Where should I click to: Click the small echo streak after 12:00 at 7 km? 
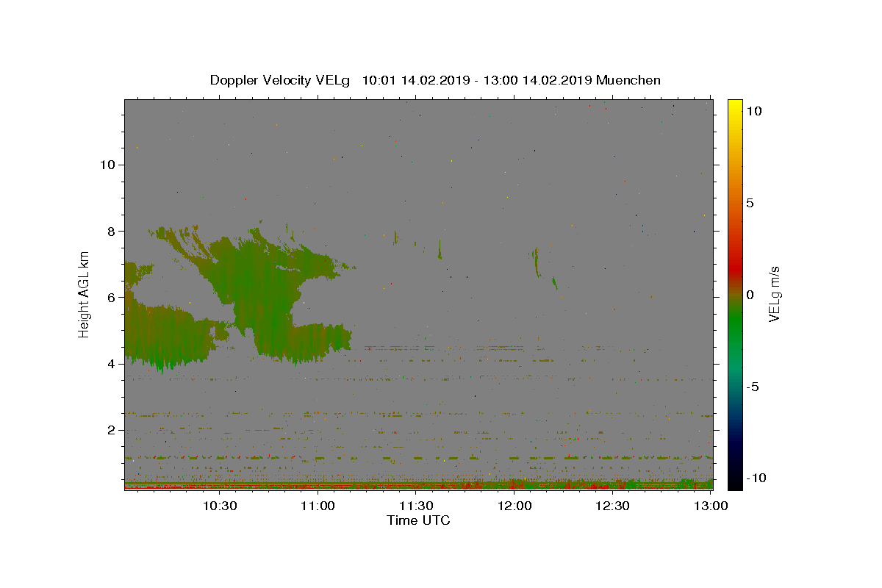[537, 261]
